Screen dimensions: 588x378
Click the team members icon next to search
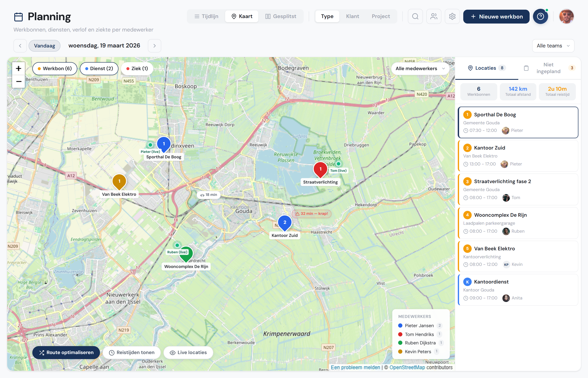click(434, 16)
